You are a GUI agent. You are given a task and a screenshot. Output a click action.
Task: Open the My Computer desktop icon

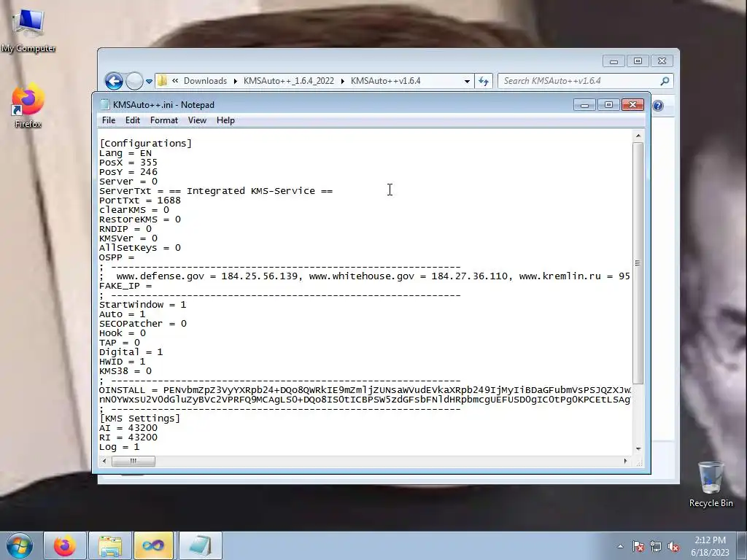(x=28, y=30)
